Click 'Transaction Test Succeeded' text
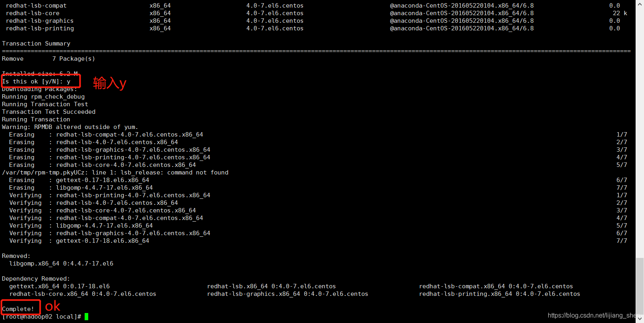644x323 pixels. click(49, 112)
